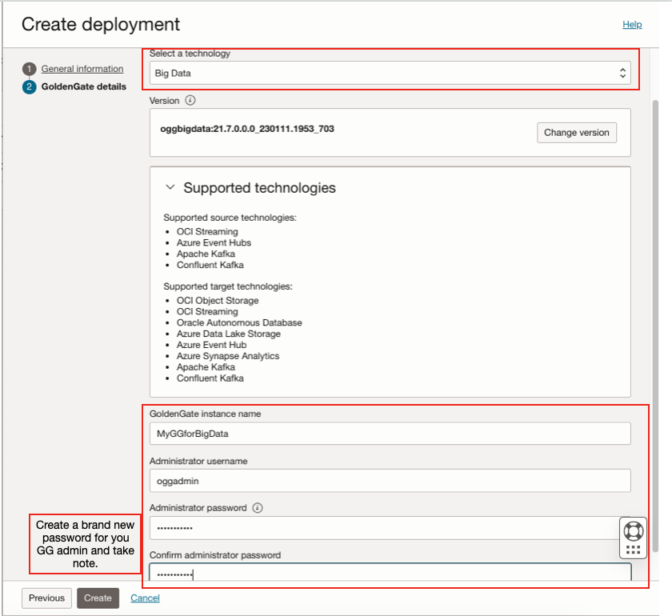672x616 pixels.
Task: Collapse the Supported technologies section
Action: click(170, 187)
